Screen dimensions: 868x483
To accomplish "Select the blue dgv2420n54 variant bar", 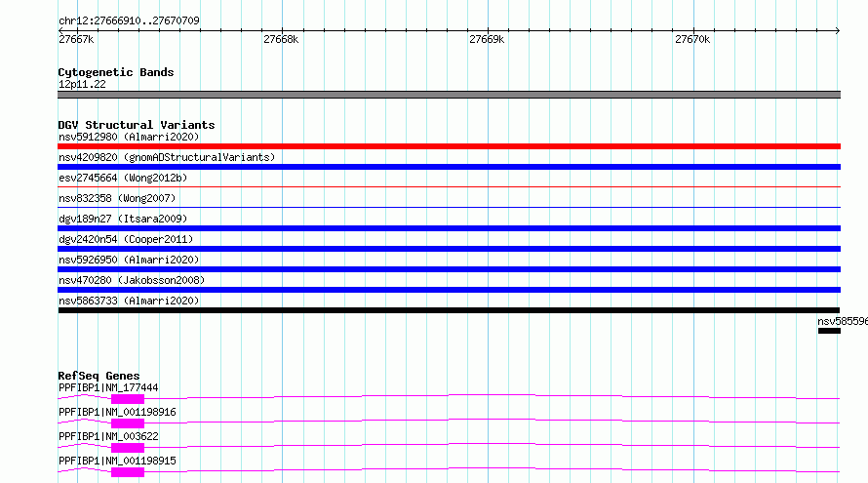I will click(449, 249).
